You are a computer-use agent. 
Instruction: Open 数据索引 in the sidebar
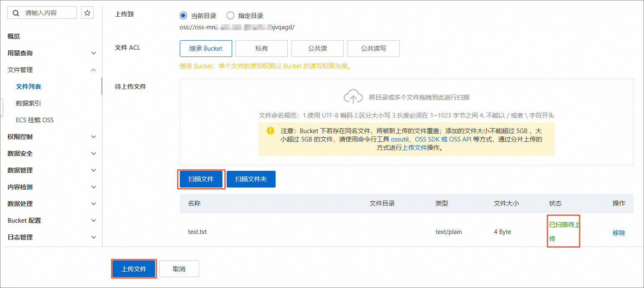(28, 103)
